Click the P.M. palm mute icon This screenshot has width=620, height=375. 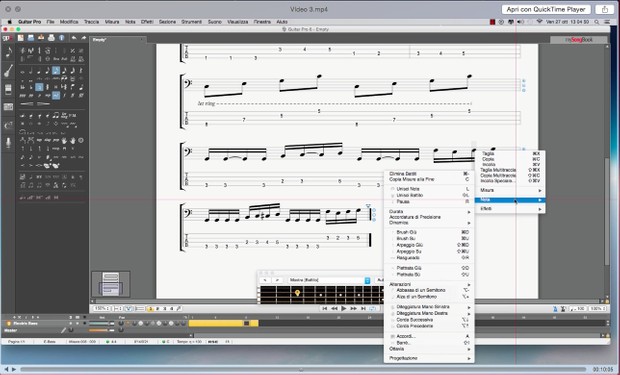coord(73,116)
